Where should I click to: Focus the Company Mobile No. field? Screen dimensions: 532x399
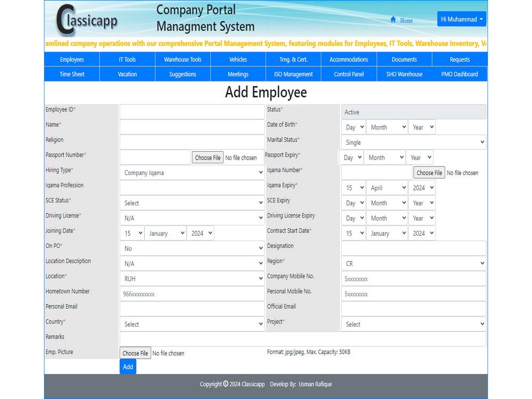tap(413, 279)
